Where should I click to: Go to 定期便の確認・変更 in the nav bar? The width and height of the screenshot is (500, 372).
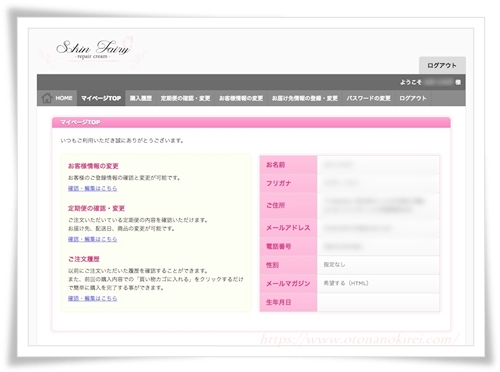click(185, 98)
